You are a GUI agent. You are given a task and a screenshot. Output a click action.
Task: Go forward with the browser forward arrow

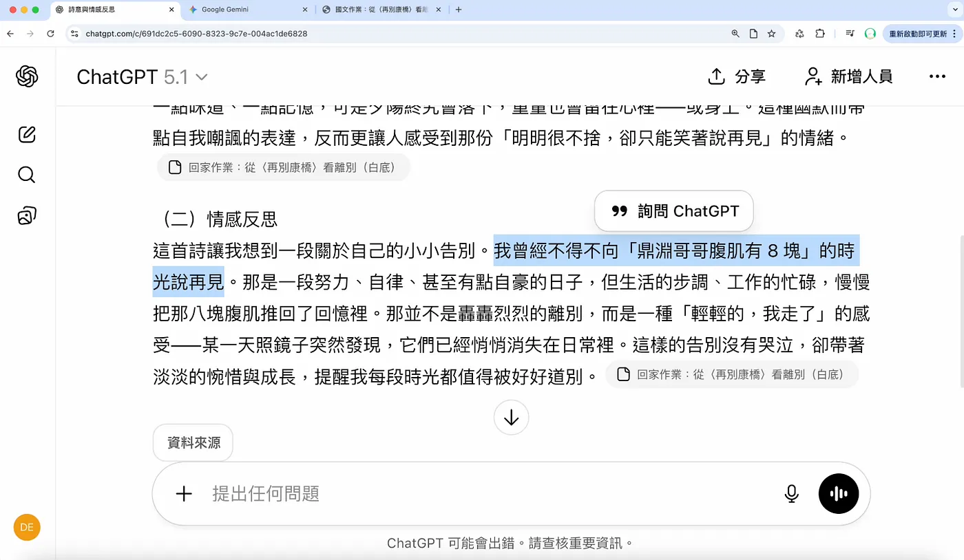30,33
